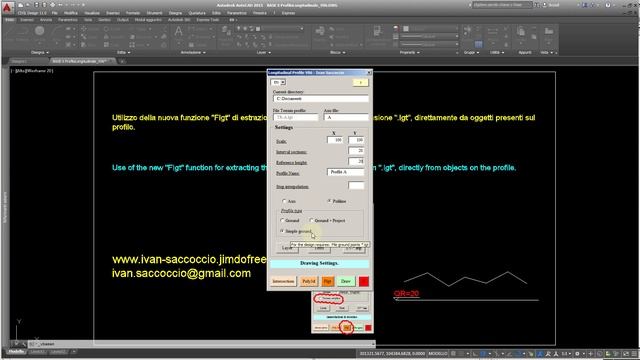Select the Polyline radio button
This screenshot has width=640, height=360.
(x=329, y=201)
